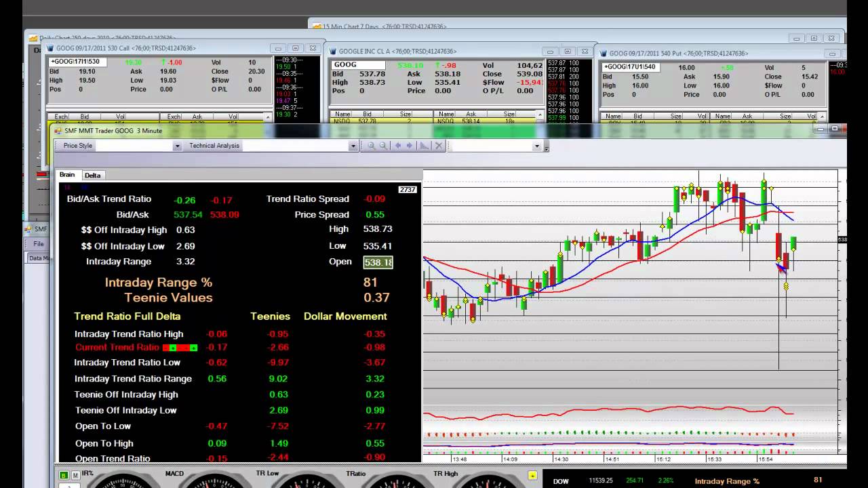Click the X delete icon in chart toolbar
This screenshot has height=488, width=868.
click(439, 146)
